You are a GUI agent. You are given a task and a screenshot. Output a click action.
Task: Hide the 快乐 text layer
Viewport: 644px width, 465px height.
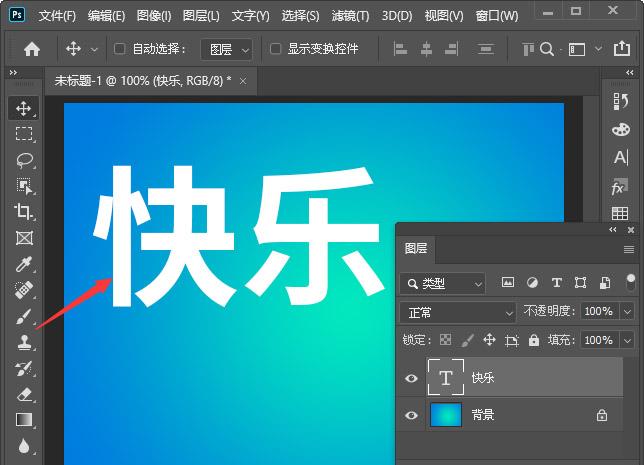[x=411, y=378]
